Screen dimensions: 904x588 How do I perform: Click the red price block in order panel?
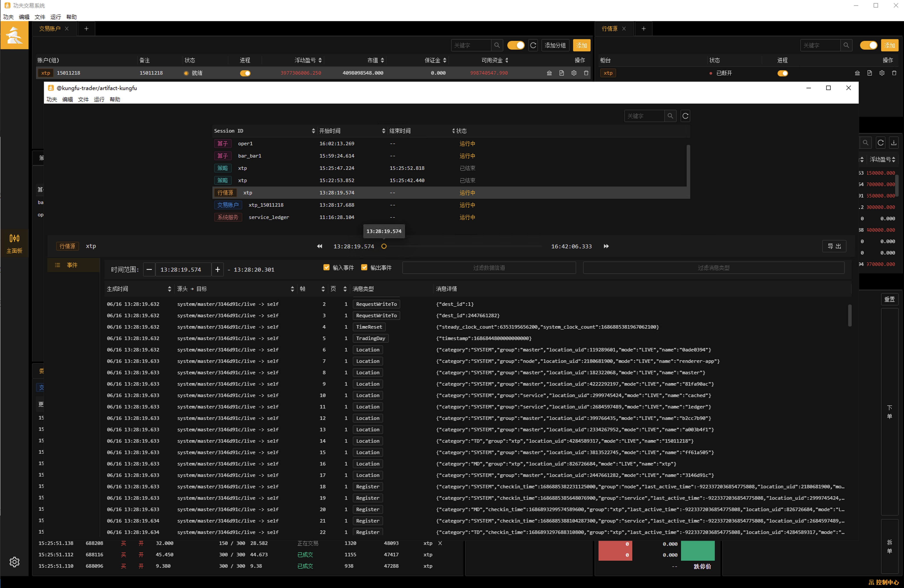pyautogui.click(x=615, y=551)
